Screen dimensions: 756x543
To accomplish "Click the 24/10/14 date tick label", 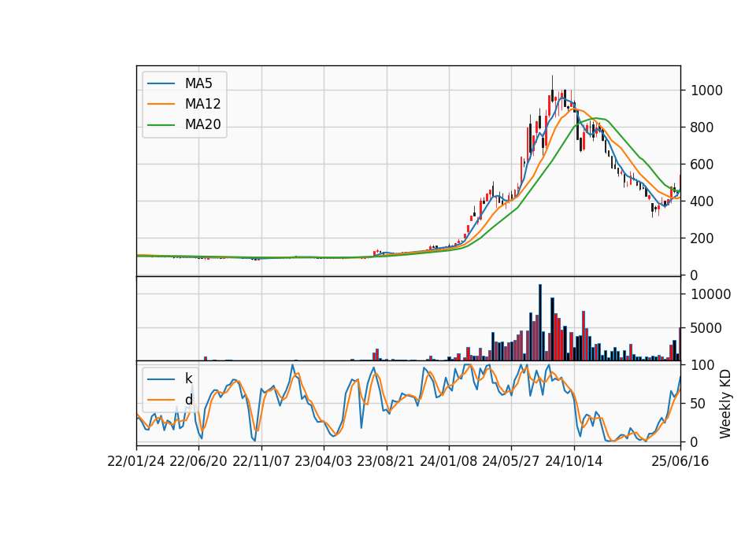I will point(574,461).
